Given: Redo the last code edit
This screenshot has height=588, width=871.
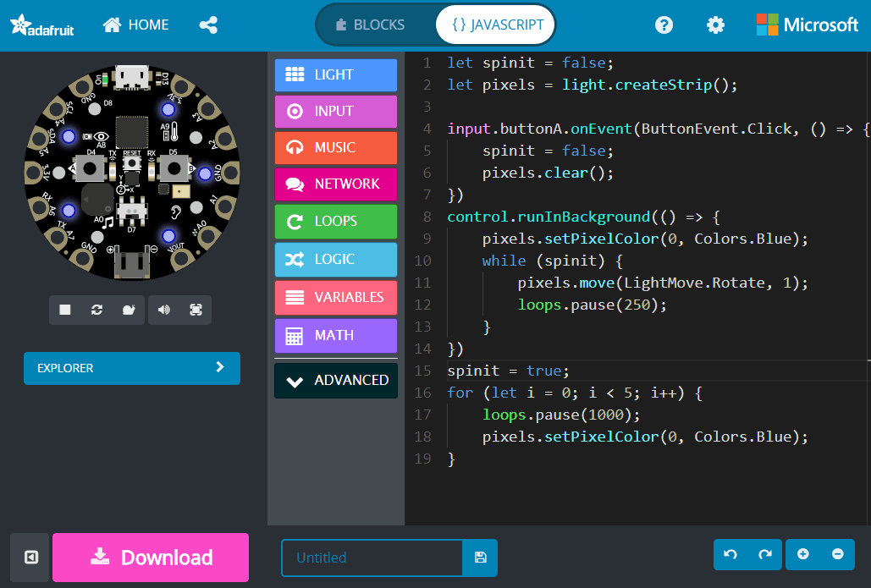Looking at the screenshot, I should [x=765, y=554].
